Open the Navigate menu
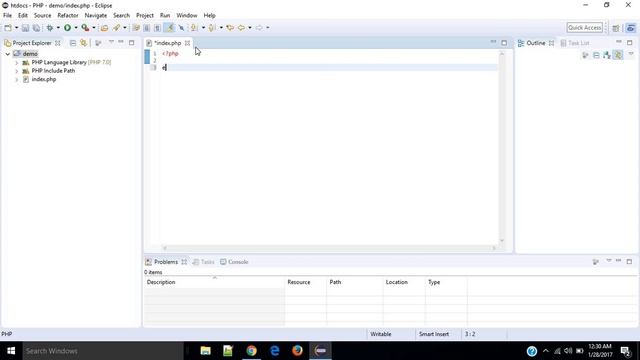The image size is (640, 360). click(x=96, y=16)
